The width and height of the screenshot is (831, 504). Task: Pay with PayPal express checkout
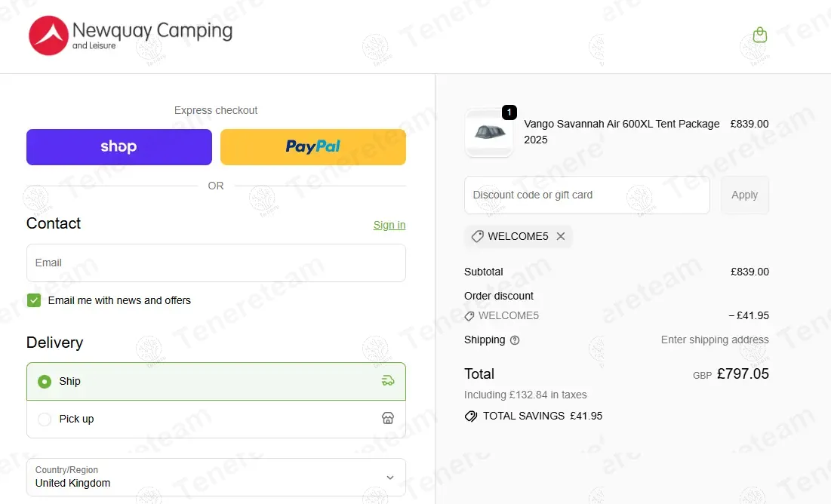313,147
